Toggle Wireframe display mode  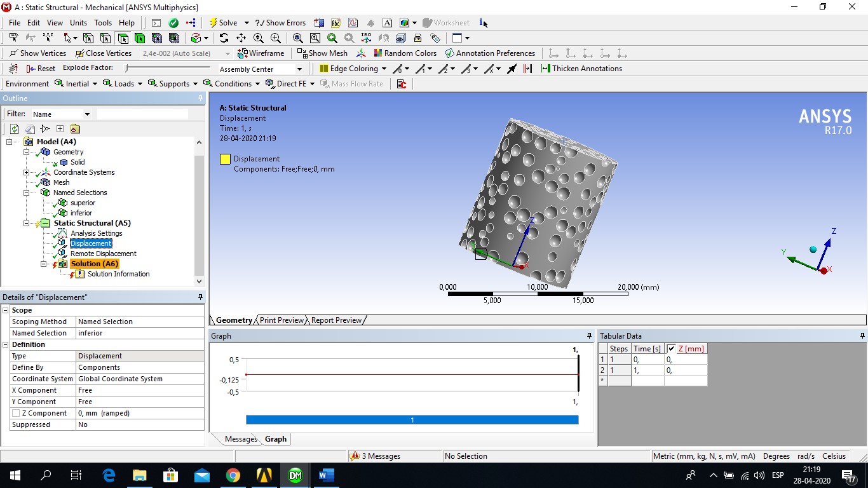click(x=261, y=53)
